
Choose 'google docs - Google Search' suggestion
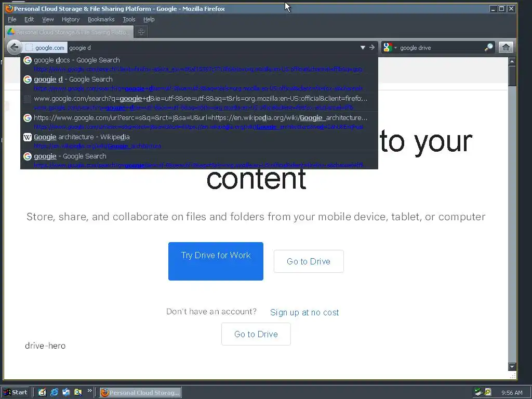point(199,63)
